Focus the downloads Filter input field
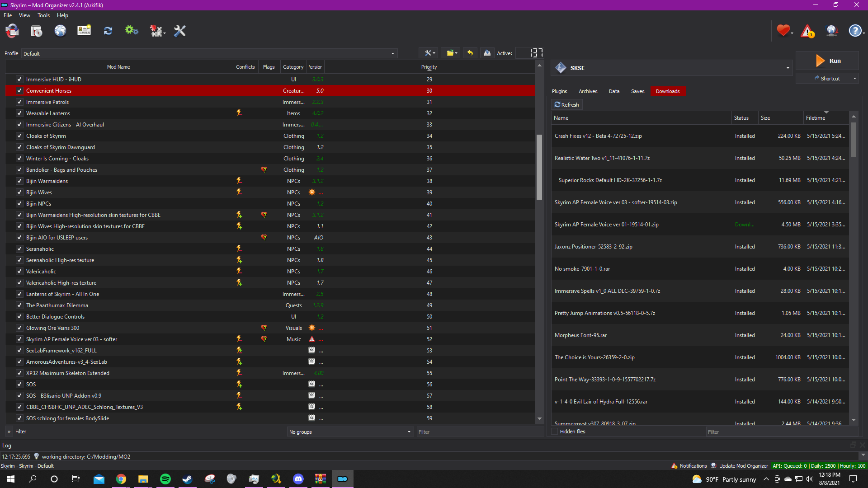 [x=782, y=432]
